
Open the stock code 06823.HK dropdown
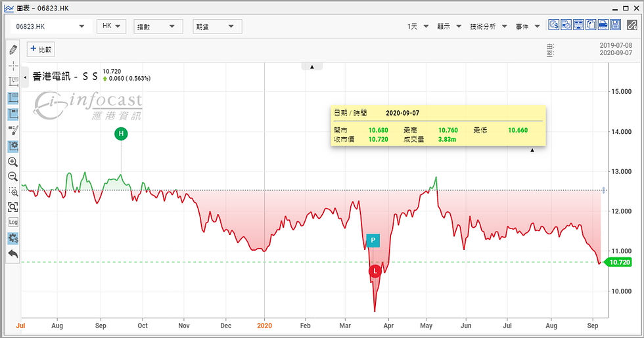(x=50, y=26)
